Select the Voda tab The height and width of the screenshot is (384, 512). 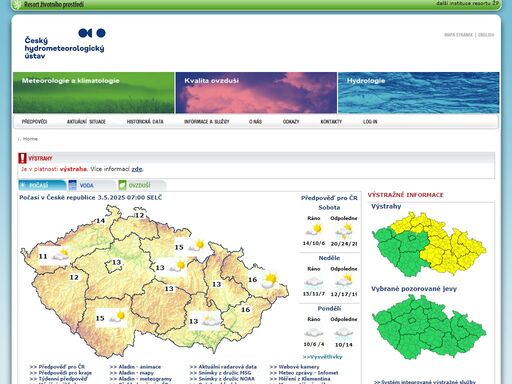coord(91,185)
